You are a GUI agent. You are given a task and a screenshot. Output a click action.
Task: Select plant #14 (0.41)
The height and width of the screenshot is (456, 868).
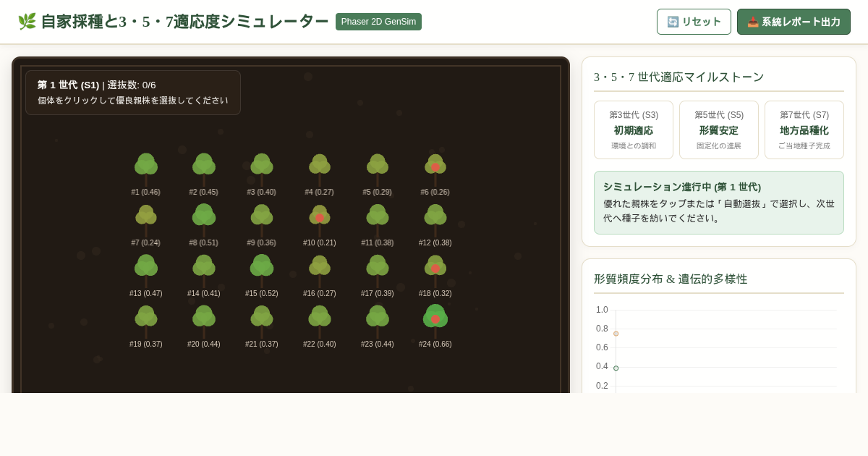[x=204, y=272]
